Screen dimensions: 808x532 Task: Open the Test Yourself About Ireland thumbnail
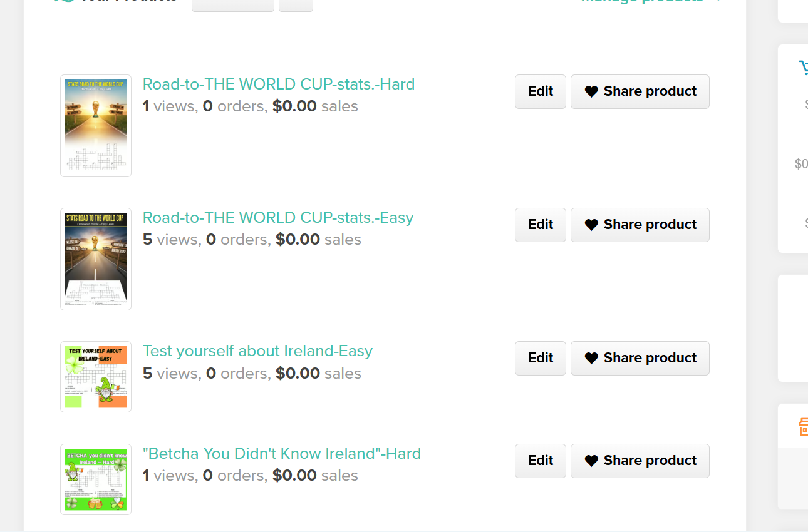click(x=96, y=377)
